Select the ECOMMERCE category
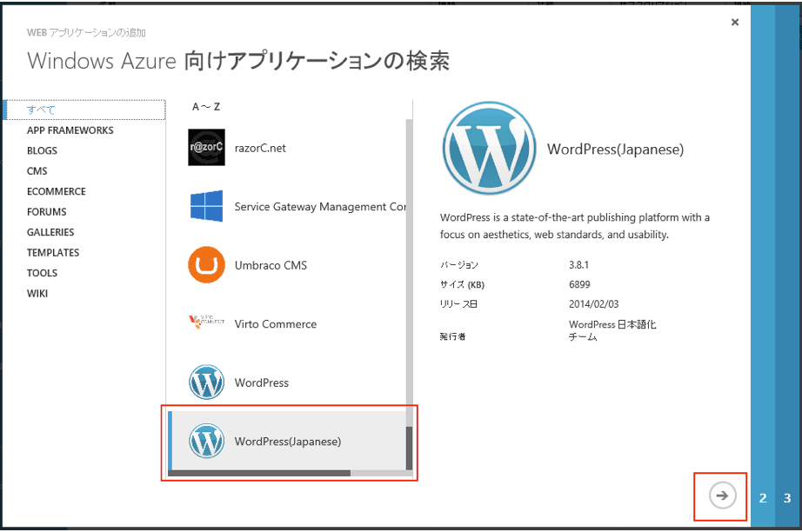The height and width of the screenshot is (532, 802). coord(57,191)
